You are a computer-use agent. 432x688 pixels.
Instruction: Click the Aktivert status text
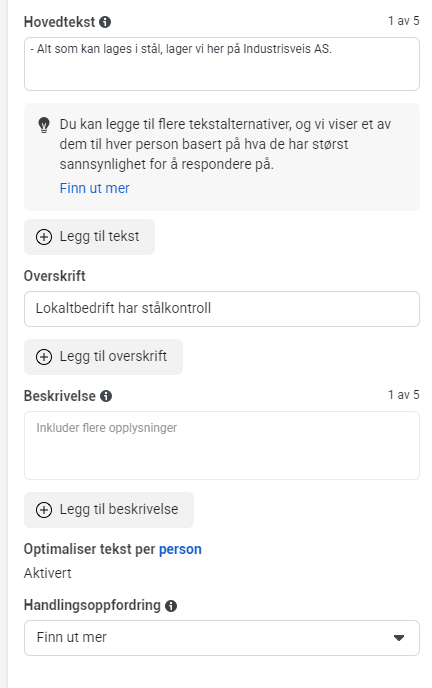[47, 573]
